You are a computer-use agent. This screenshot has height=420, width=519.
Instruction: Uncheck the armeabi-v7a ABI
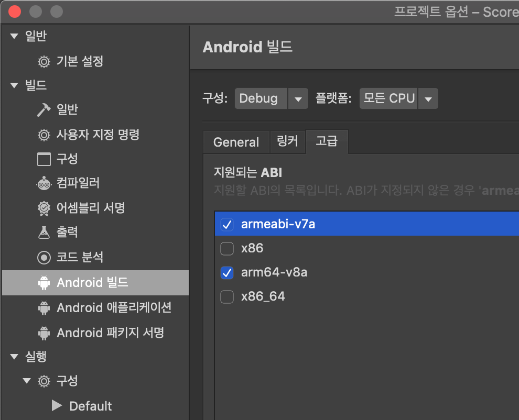tap(227, 223)
